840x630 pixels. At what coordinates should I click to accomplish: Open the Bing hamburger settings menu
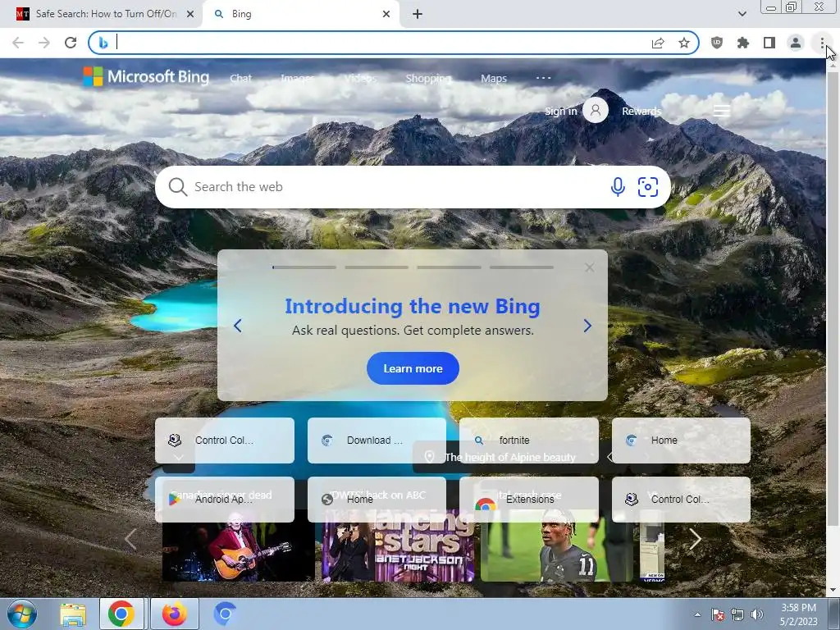[x=721, y=111]
